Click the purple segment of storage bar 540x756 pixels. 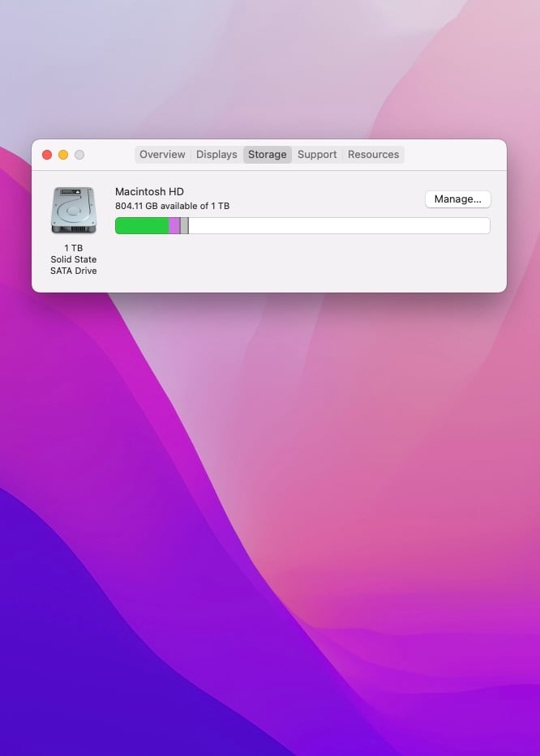[174, 225]
